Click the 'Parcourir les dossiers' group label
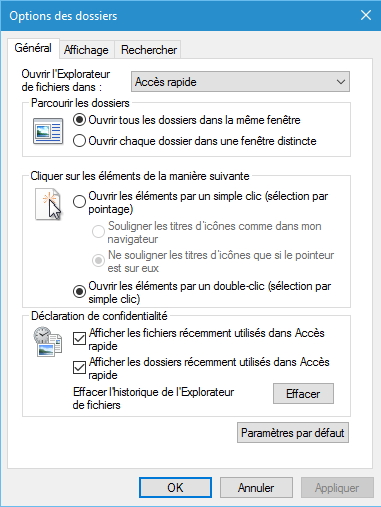The width and height of the screenshot is (381, 507). coord(80,103)
